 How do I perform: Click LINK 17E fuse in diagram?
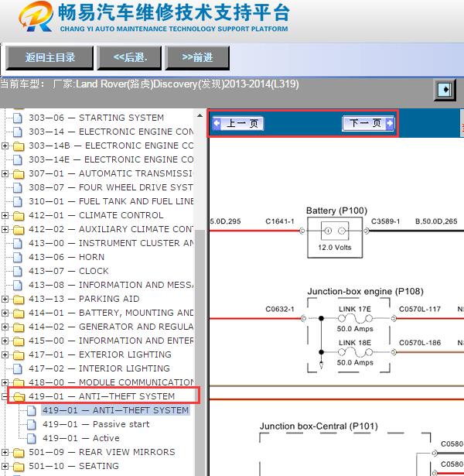point(355,318)
